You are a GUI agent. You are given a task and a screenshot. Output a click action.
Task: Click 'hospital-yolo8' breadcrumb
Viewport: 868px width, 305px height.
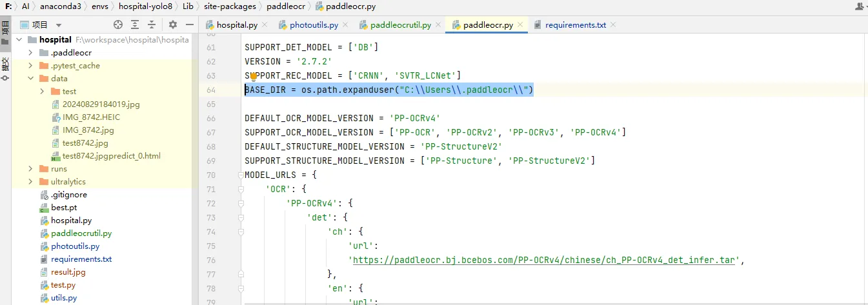tap(144, 6)
